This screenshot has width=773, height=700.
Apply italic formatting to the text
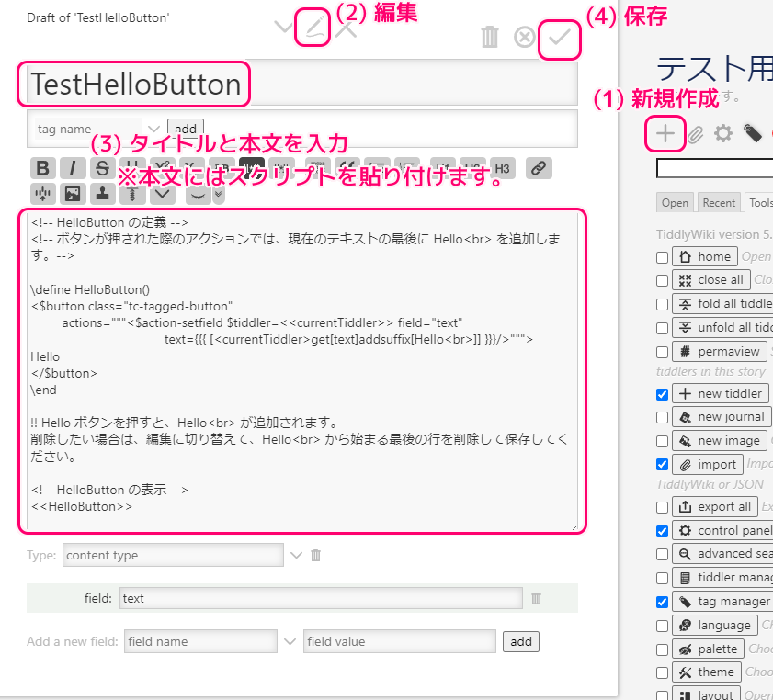(72, 168)
